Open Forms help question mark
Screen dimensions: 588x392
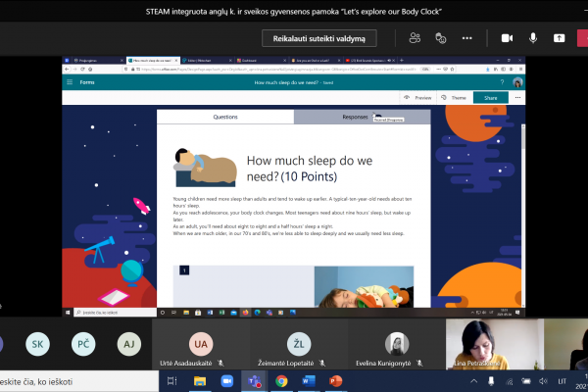[x=502, y=82]
